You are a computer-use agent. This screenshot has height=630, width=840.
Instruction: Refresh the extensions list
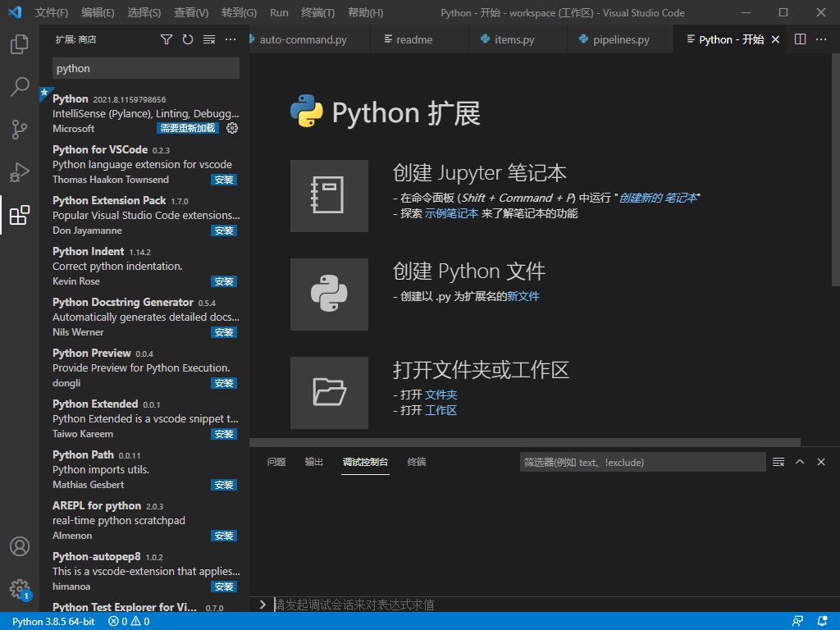187,39
